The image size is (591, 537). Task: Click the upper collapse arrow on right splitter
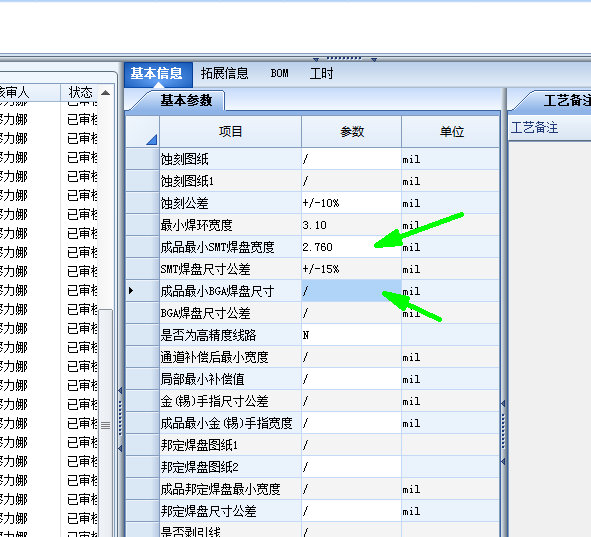point(503,403)
